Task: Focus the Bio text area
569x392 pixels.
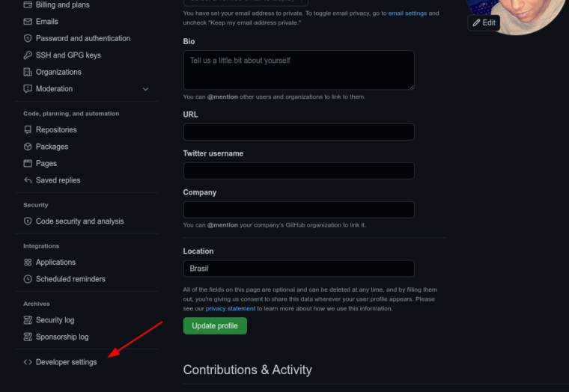Action: (x=299, y=70)
